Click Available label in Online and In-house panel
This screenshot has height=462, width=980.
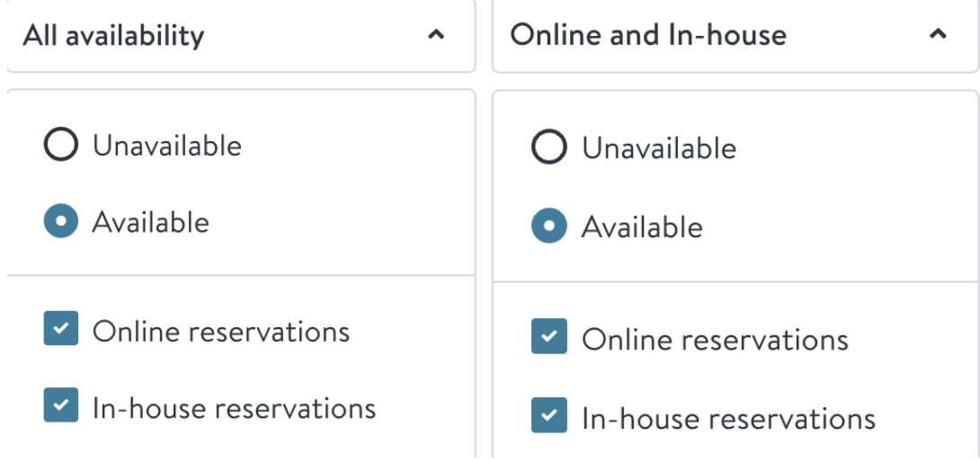[642, 227]
